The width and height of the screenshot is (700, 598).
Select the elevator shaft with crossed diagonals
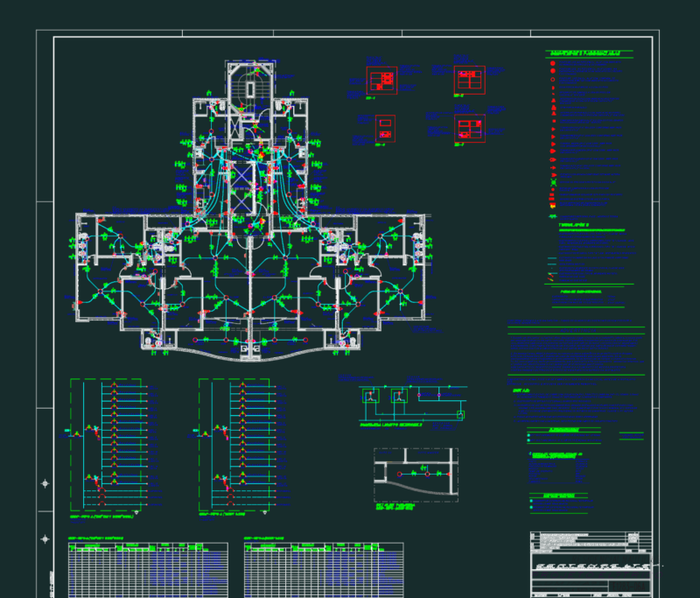[242, 189]
